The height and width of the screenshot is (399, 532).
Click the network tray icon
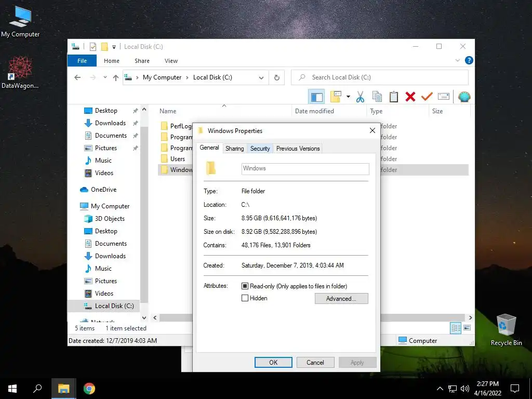[x=453, y=389]
